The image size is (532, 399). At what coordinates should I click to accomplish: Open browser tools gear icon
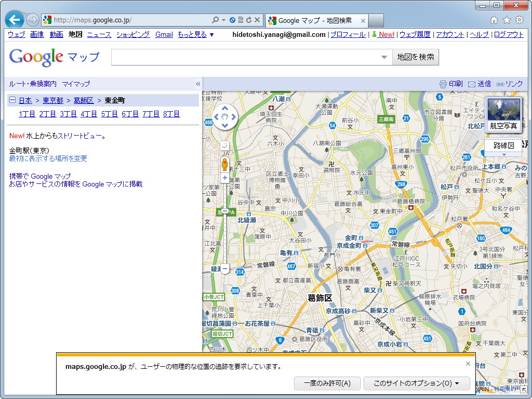coord(520,20)
